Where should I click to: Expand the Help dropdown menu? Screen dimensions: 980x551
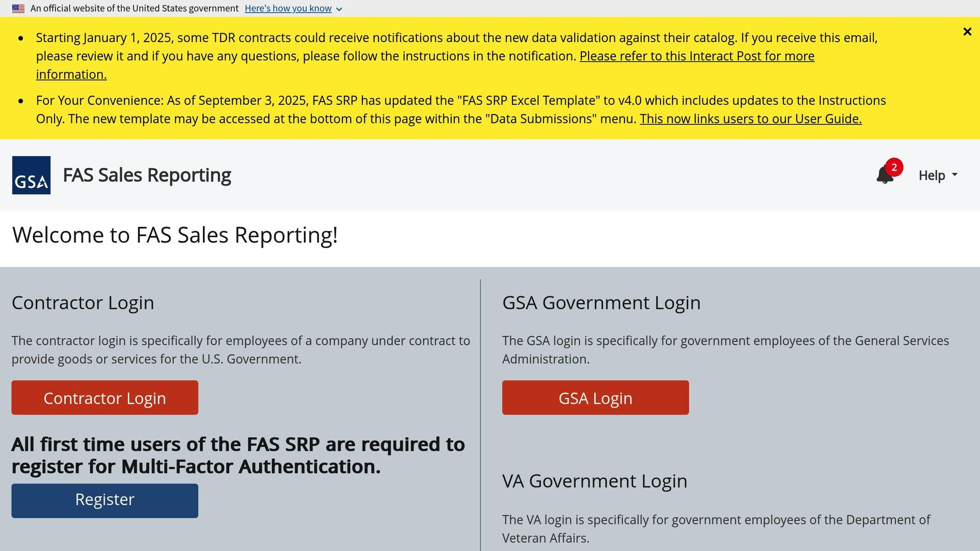click(938, 175)
